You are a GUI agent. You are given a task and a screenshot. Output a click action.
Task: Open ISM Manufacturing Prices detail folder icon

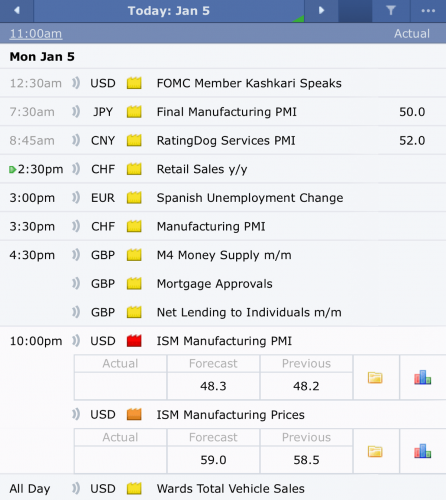pyautogui.click(x=375, y=452)
